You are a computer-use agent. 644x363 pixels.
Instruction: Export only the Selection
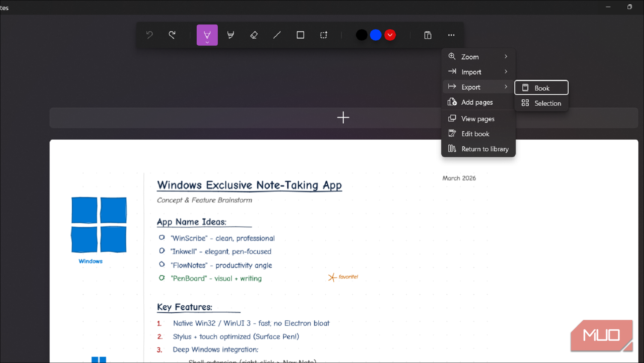541,103
